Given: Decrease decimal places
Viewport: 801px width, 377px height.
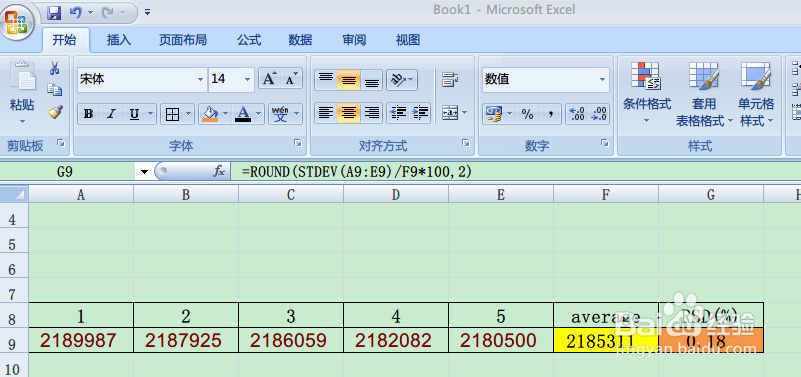Looking at the screenshot, I should pos(599,114).
